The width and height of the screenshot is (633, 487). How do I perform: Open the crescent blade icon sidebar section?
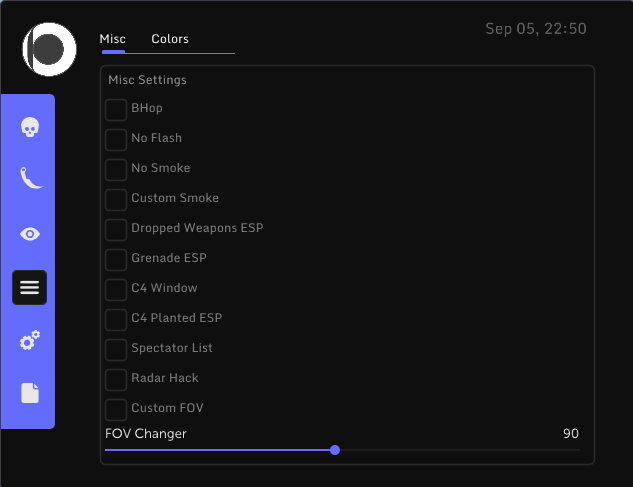click(30, 178)
